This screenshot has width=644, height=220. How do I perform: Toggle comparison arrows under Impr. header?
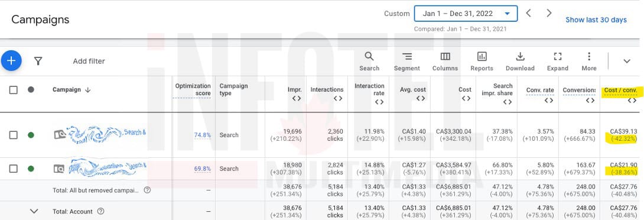click(x=297, y=98)
